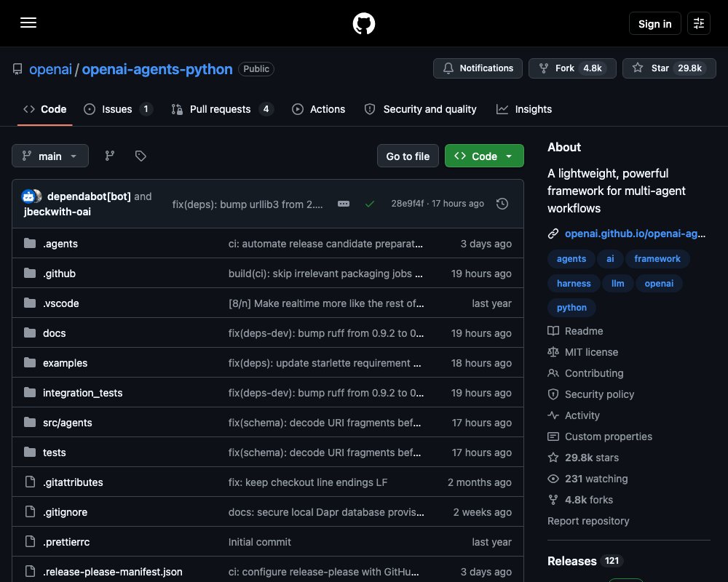Click the Security policy shield icon

click(553, 394)
